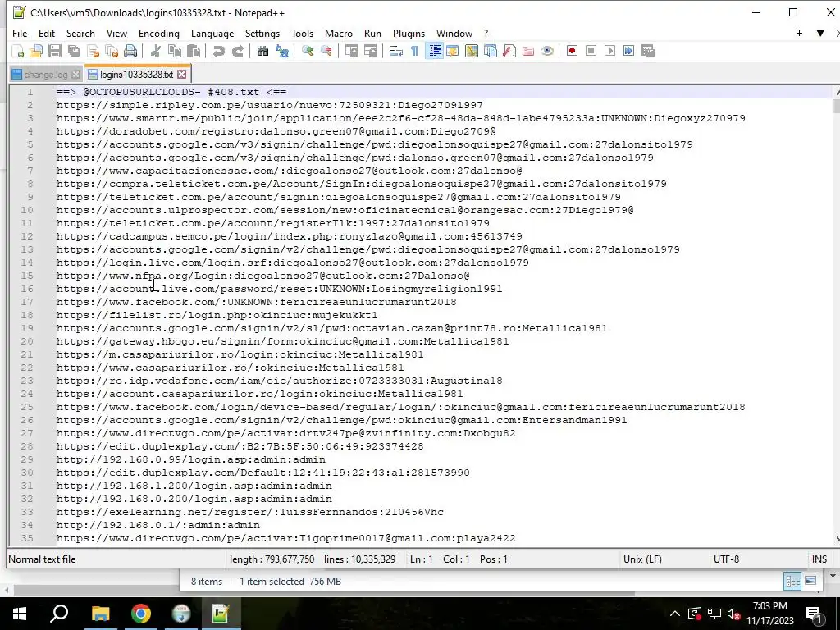Open the Replace dialog icon

point(282,51)
